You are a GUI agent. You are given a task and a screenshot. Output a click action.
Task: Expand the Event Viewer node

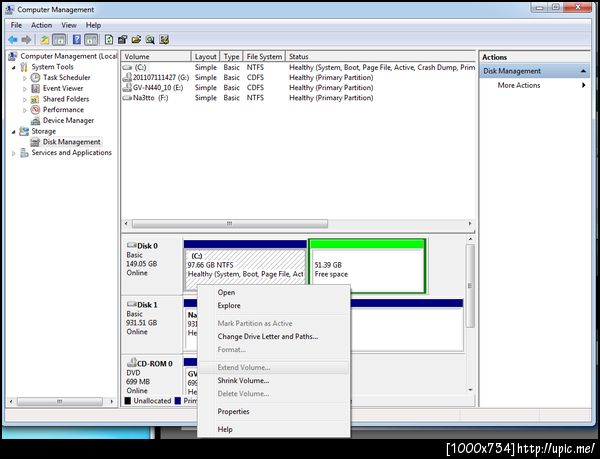pyautogui.click(x=25, y=89)
